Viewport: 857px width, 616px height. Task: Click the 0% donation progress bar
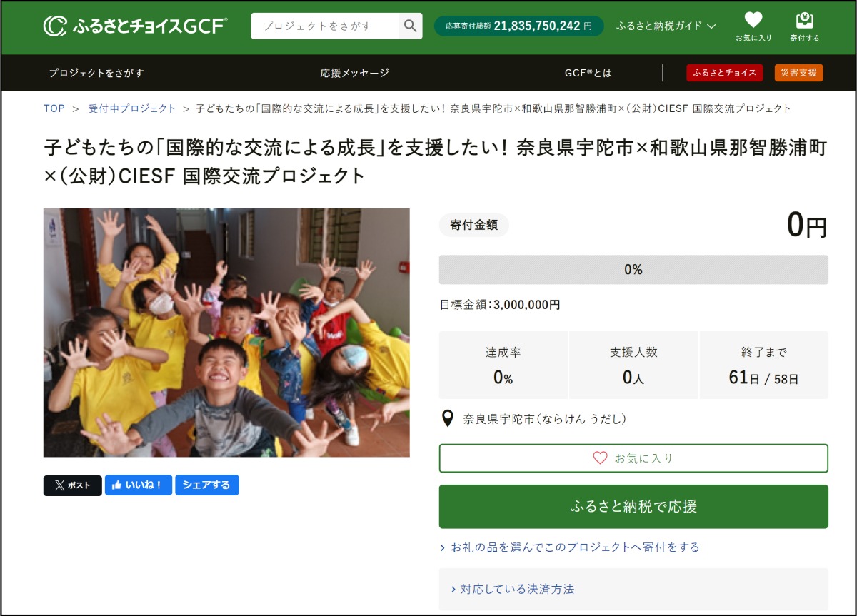tap(633, 270)
